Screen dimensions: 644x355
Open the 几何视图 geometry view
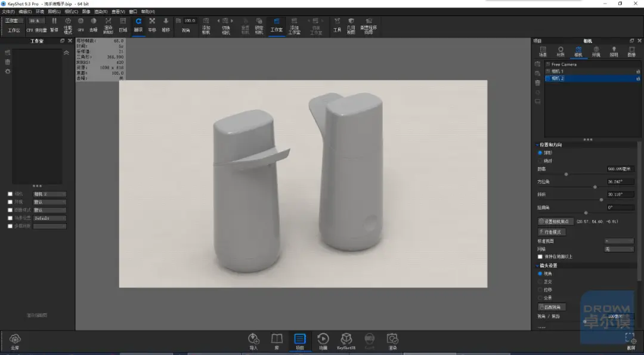click(x=351, y=26)
